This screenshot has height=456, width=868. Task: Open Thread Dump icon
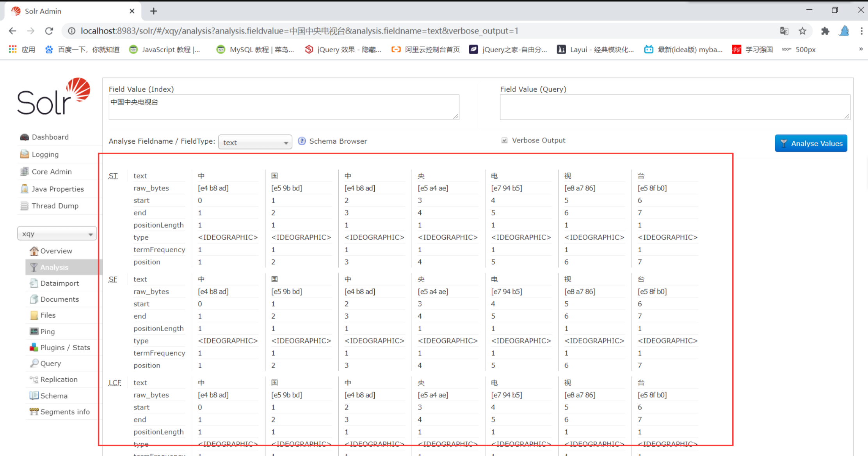click(x=25, y=206)
